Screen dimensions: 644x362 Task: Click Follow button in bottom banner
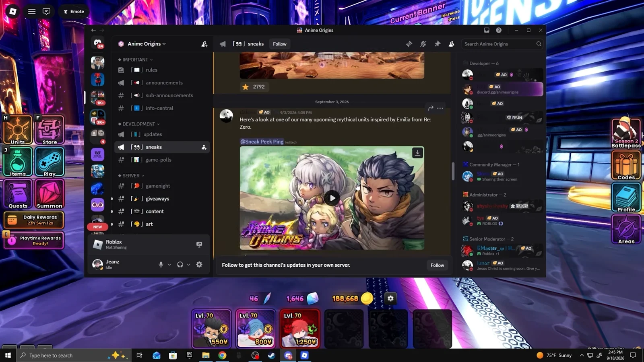coord(437,265)
